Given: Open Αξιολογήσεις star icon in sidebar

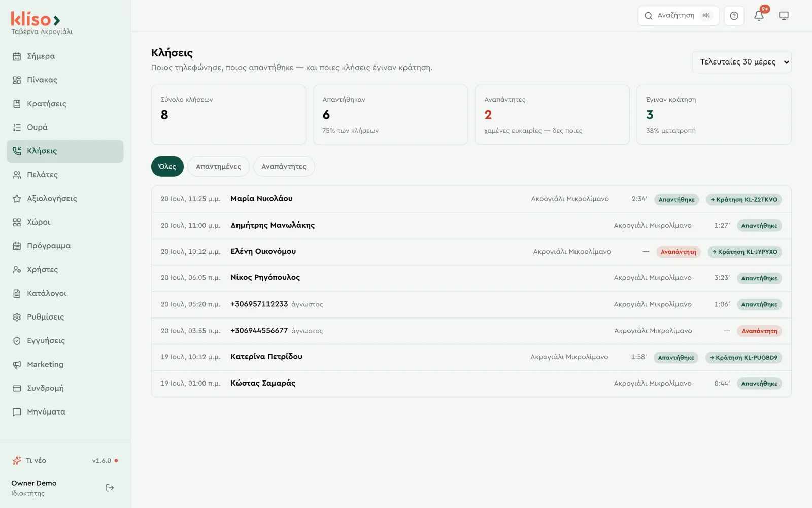Looking at the screenshot, I should pos(17,199).
